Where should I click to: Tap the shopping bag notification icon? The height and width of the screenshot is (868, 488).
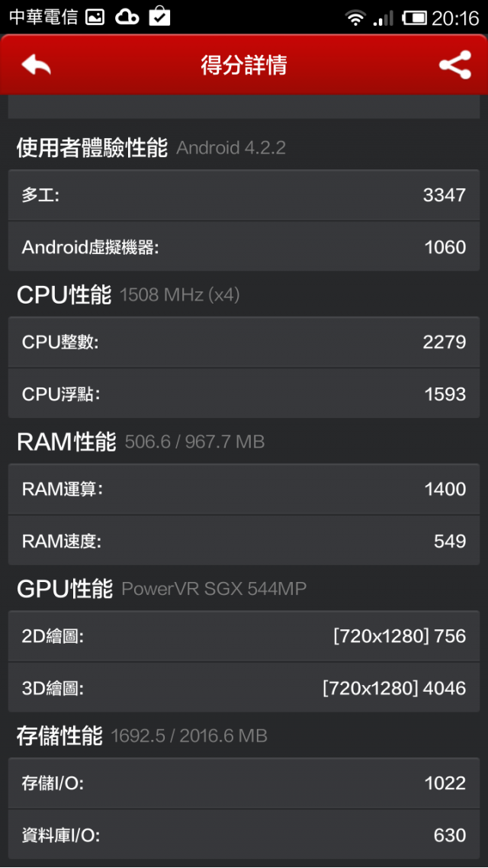pos(159,16)
